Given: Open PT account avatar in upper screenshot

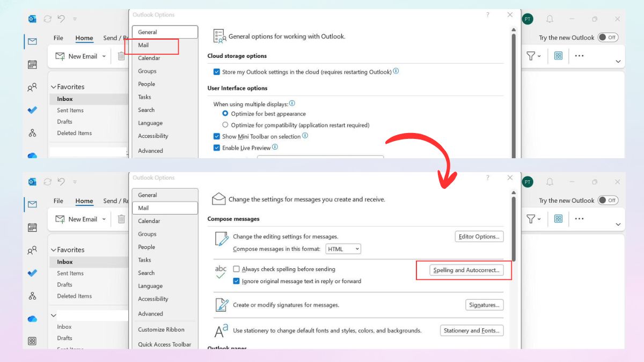Looking at the screenshot, I should click(x=528, y=19).
